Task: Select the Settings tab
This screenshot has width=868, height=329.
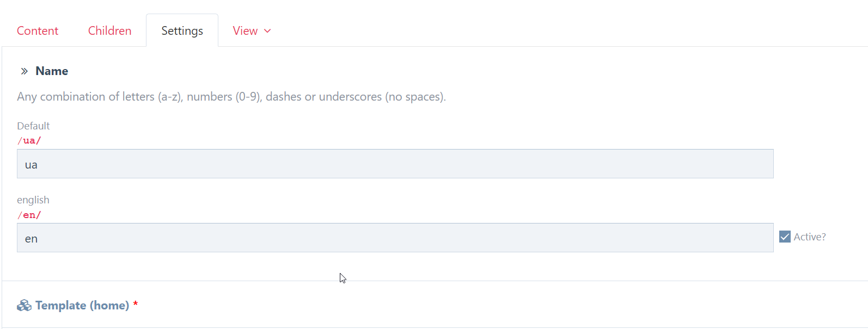Action: (x=181, y=31)
